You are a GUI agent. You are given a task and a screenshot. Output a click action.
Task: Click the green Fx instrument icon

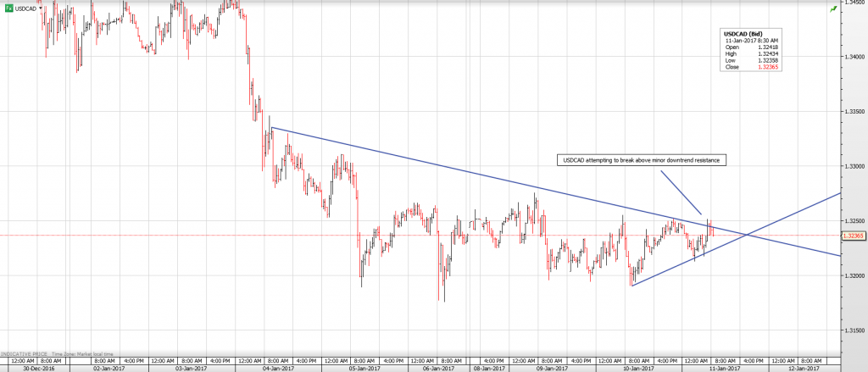coord(9,8)
